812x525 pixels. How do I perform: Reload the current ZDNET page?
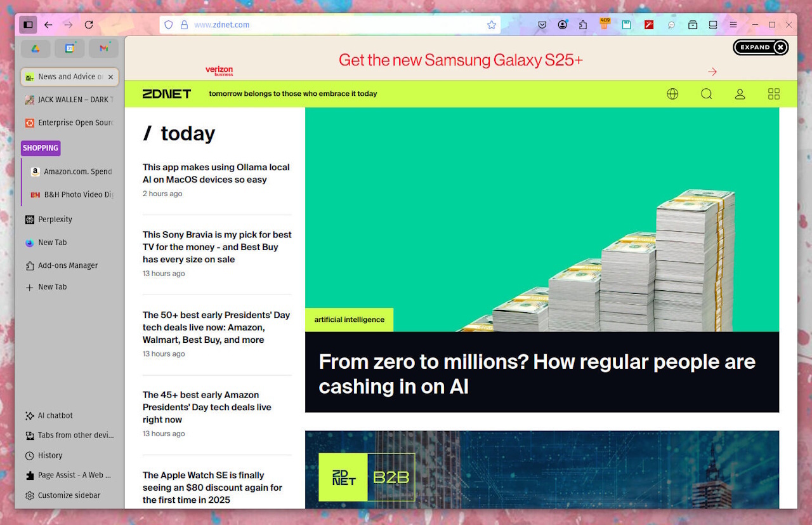(x=89, y=25)
